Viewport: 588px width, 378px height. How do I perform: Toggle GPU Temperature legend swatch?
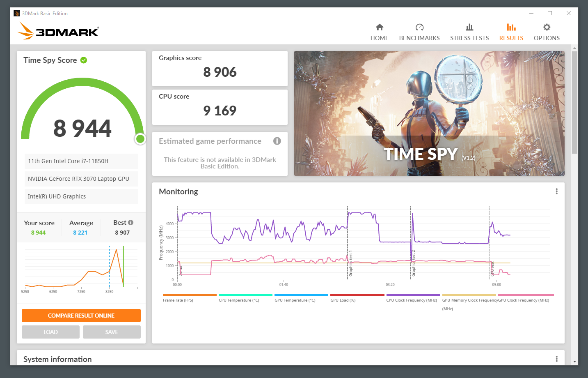[301, 295]
